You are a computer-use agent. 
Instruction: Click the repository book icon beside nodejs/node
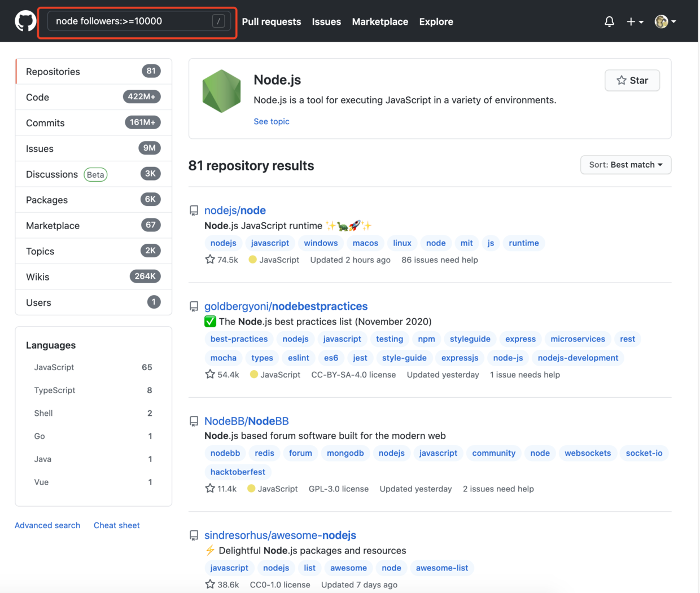pos(194,210)
